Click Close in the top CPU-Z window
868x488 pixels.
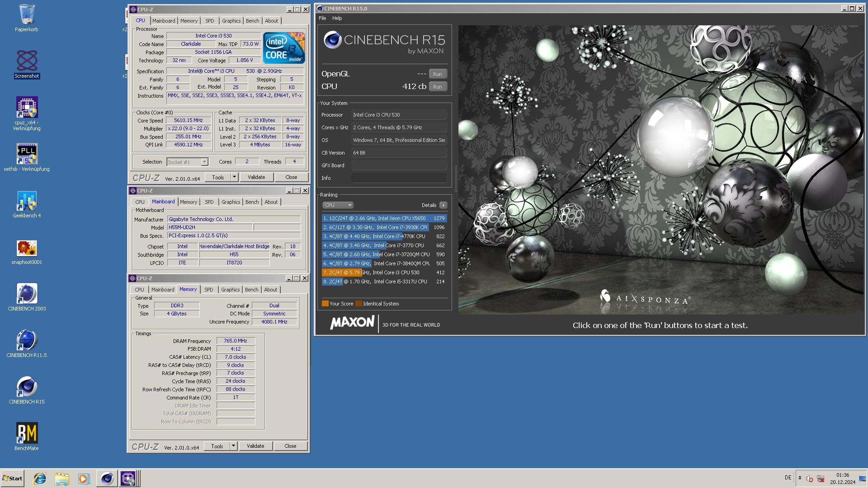[292, 178]
